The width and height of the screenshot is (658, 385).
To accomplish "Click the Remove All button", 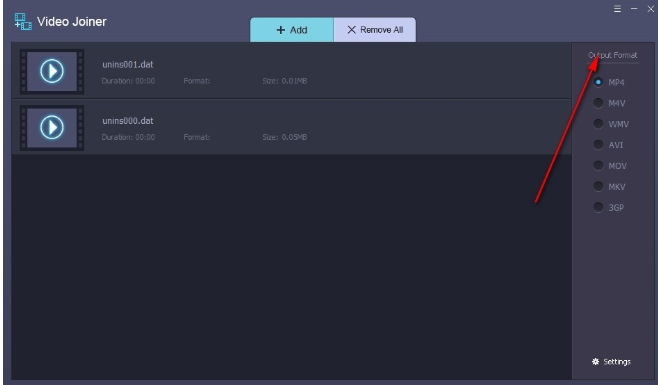I will 375,30.
